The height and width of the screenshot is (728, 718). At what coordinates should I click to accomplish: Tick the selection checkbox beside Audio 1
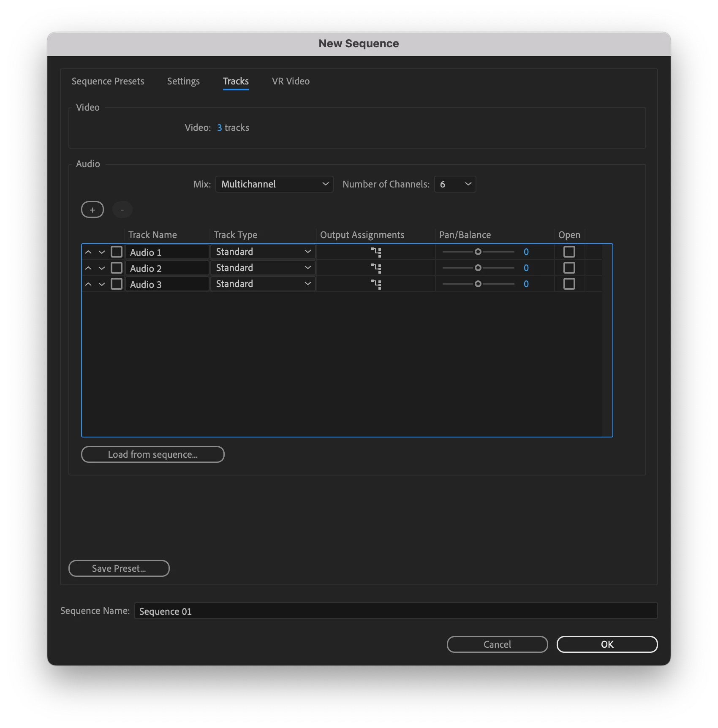coord(117,252)
